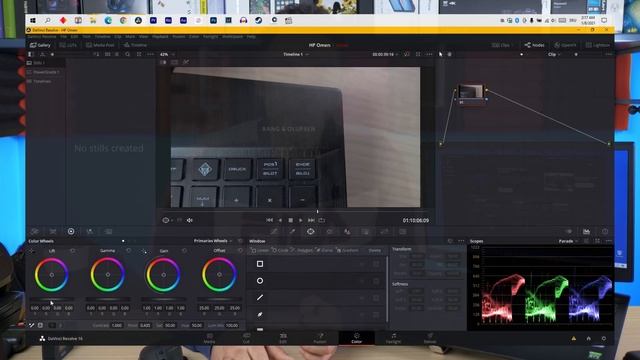
Task: Switch to the Fusion page
Action: (320, 338)
